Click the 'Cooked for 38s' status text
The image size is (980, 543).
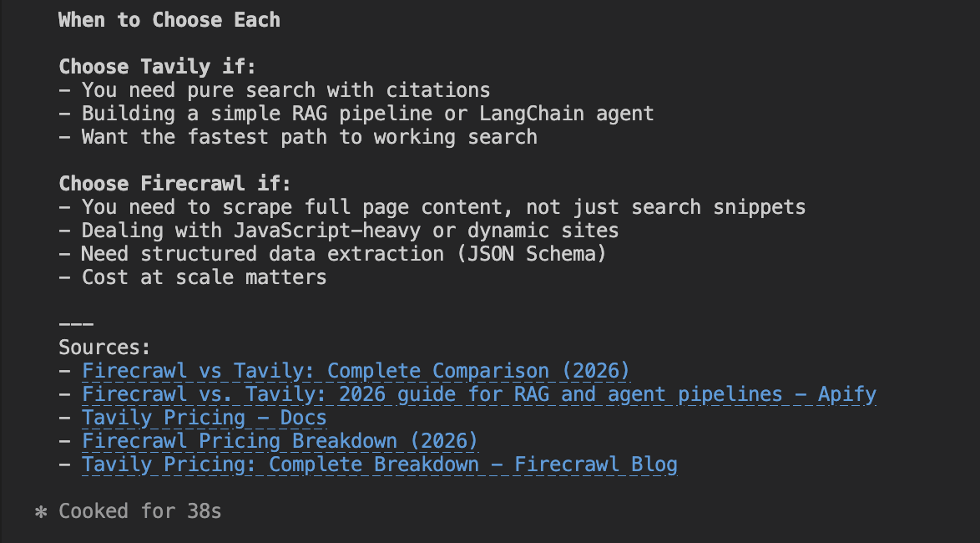tap(140, 511)
